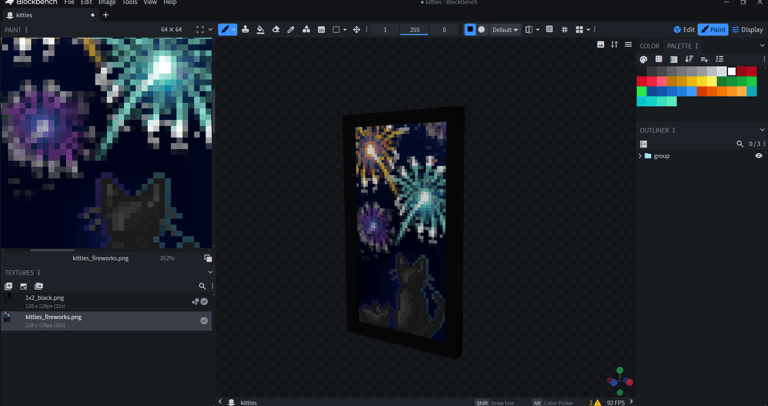Open mirror painting options arrow
The image size is (768, 406).
click(538, 30)
